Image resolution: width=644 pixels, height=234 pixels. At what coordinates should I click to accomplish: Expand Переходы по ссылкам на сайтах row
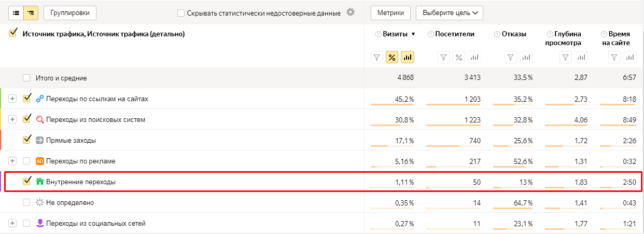click(x=13, y=99)
